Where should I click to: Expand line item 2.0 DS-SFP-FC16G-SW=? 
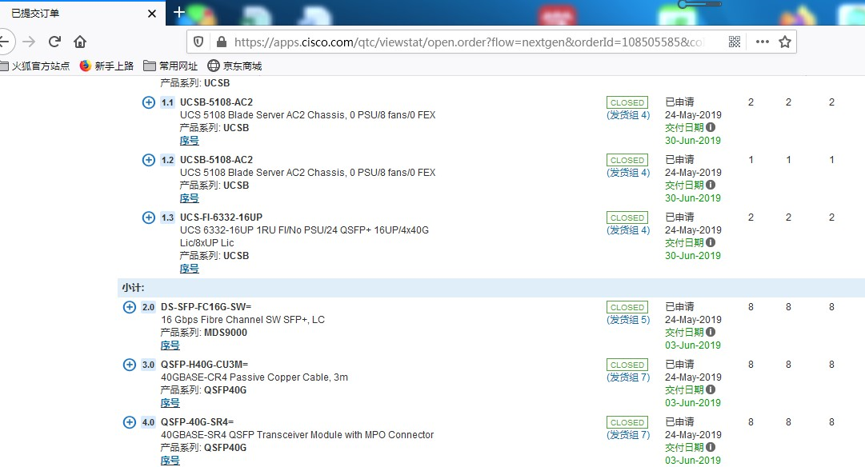tap(129, 307)
